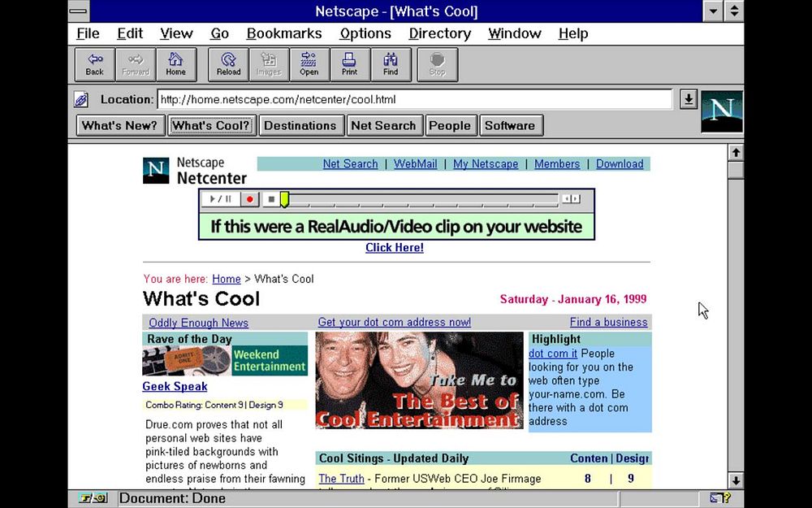812x508 pixels.
Task: Follow the Home breadcrumb link
Action: [x=227, y=279]
